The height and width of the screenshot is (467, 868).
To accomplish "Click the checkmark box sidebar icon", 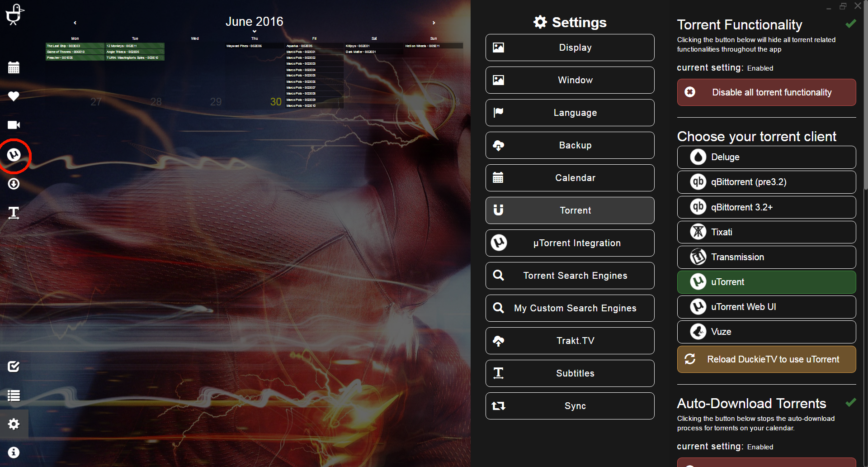I will point(14,367).
